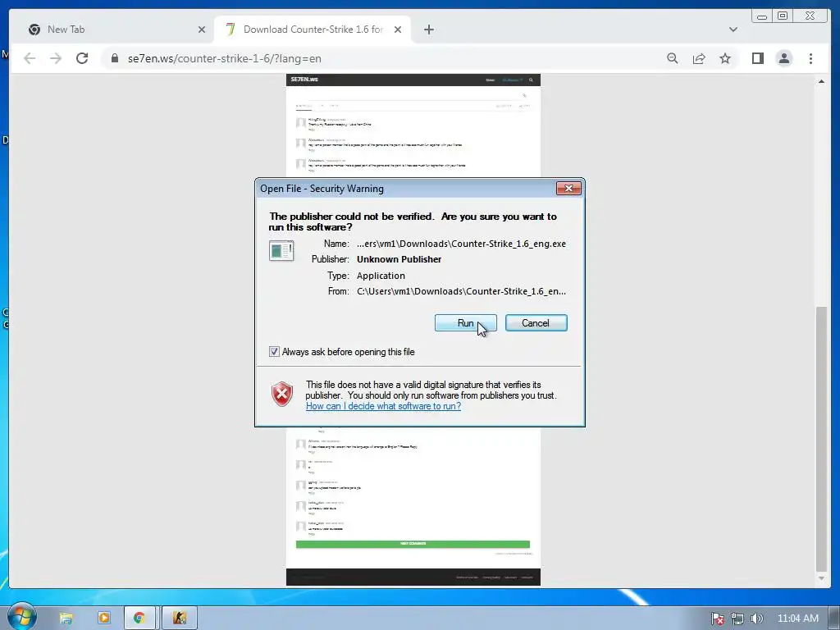Click the green button below the comments

pos(413,544)
